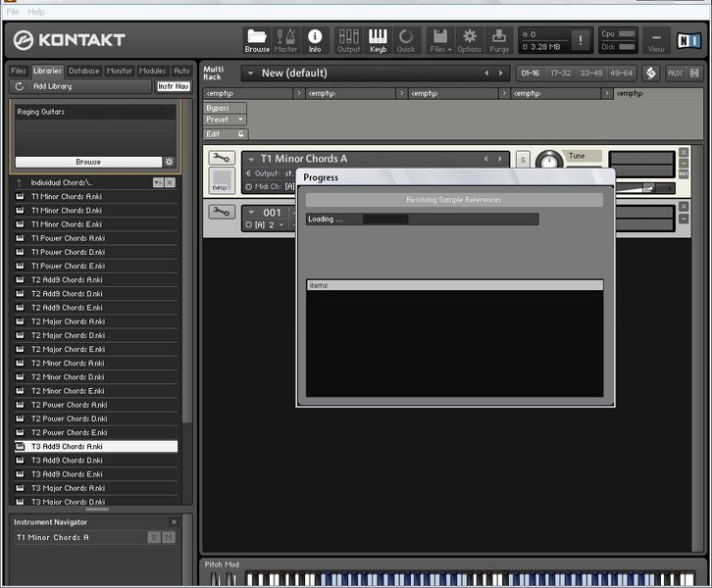Click the Add Library button
The image size is (712, 588).
(x=52, y=86)
